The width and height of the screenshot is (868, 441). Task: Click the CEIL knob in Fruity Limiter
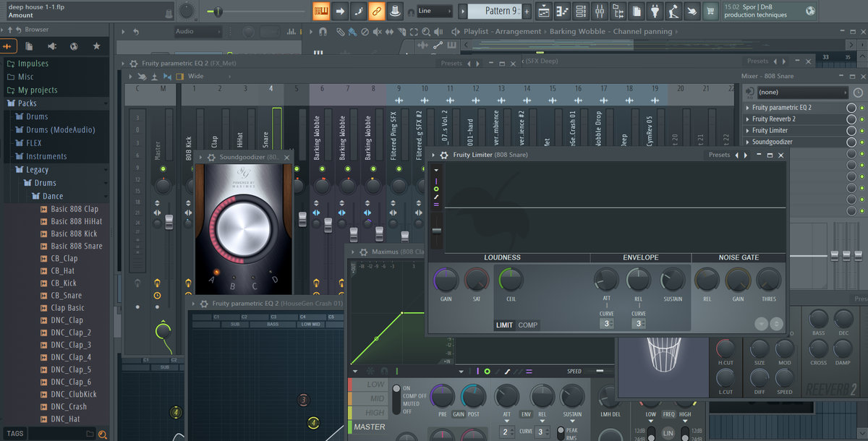pyautogui.click(x=511, y=280)
